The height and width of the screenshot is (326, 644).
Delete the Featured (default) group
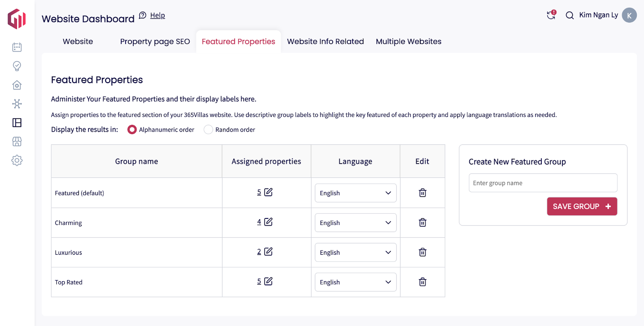pyautogui.click(x=423, y=193)
